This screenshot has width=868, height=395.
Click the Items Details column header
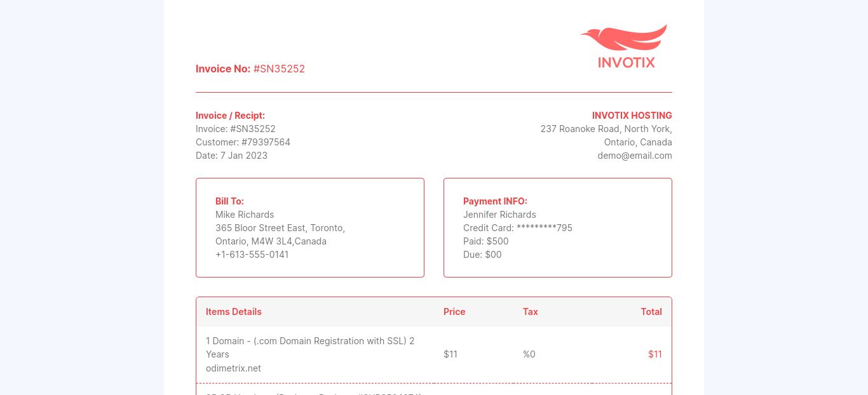pyautogui.click(x=234, y=312)
